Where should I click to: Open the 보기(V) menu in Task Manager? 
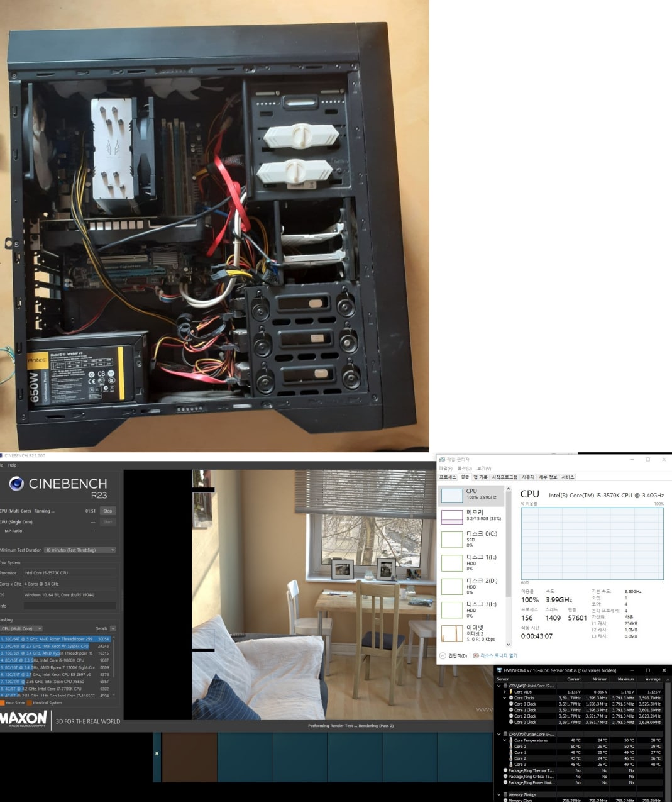pos(484,469)
